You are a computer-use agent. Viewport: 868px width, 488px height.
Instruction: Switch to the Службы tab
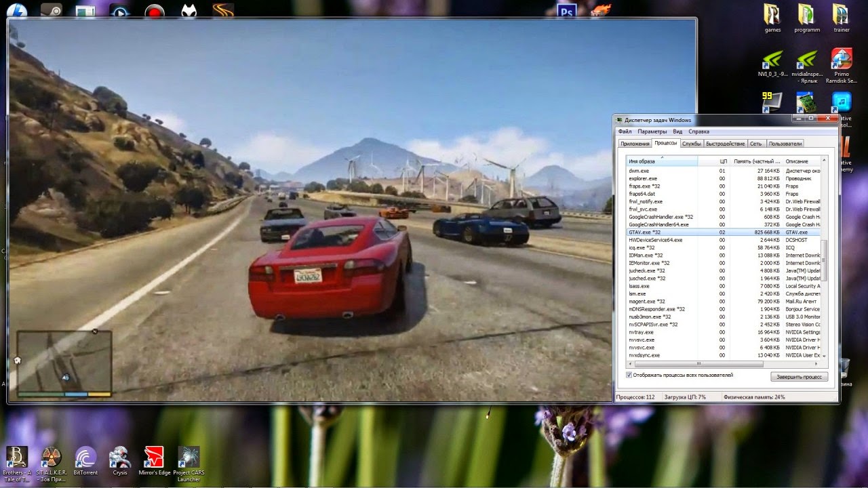692,144
